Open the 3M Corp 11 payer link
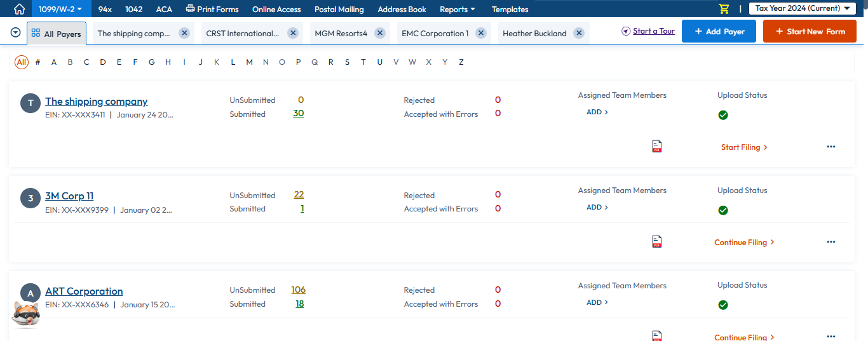The image size is (868, 341). (69, 196)
